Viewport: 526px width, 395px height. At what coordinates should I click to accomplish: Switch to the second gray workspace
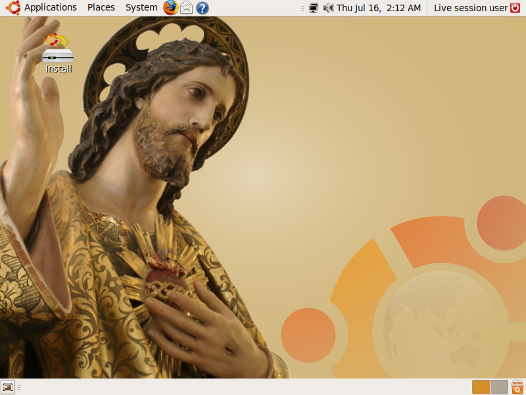coord(499,387)
